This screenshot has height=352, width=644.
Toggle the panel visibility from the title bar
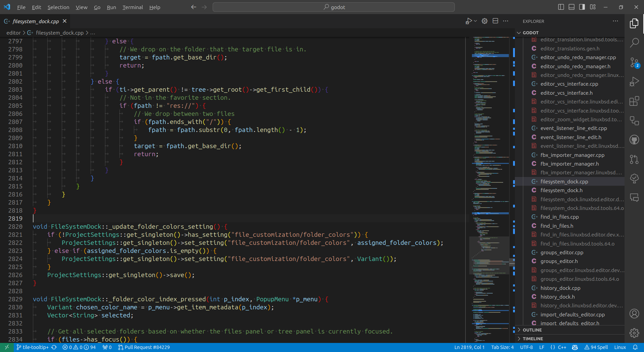pos(571,7)
